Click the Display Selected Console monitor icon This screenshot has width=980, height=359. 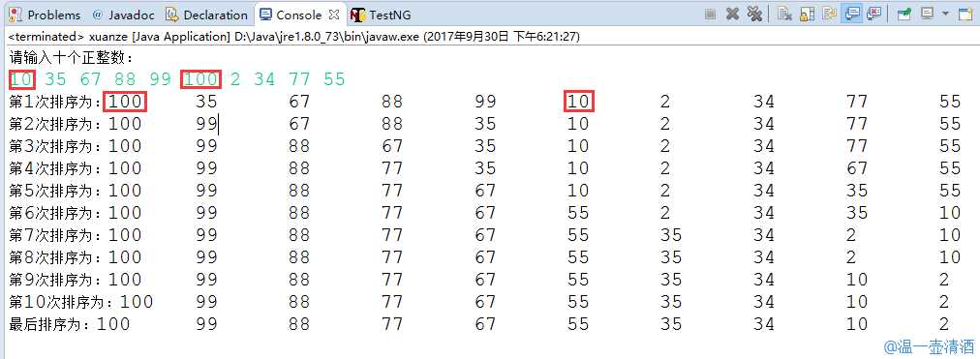coord(927,15)
